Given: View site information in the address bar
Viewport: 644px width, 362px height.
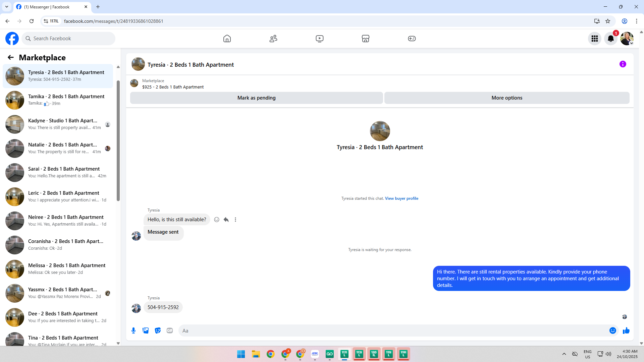Looking at the screenshot, I should pos(51,21).
